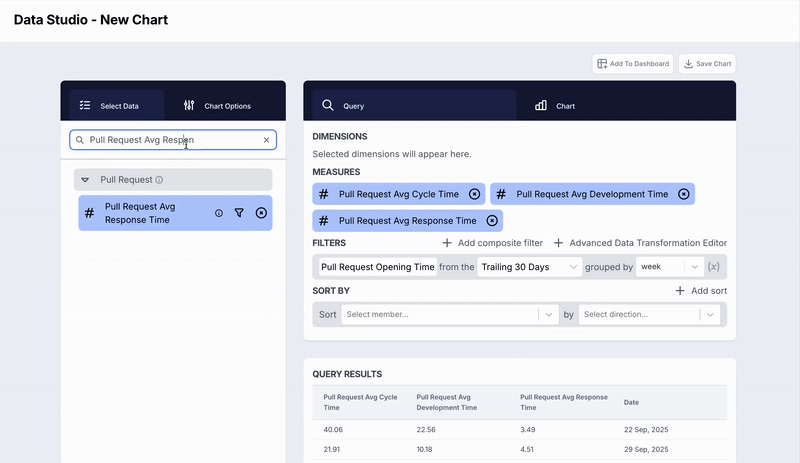The width and height of the screenshot is (800, 463).
Task: Click checklist icon on Select Data tab
Action: pos(85,105)
